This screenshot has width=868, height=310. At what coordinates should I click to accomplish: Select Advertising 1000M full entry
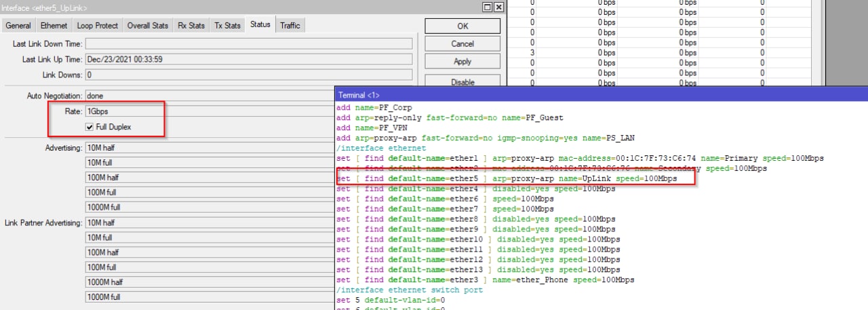[x=210, y=208]
